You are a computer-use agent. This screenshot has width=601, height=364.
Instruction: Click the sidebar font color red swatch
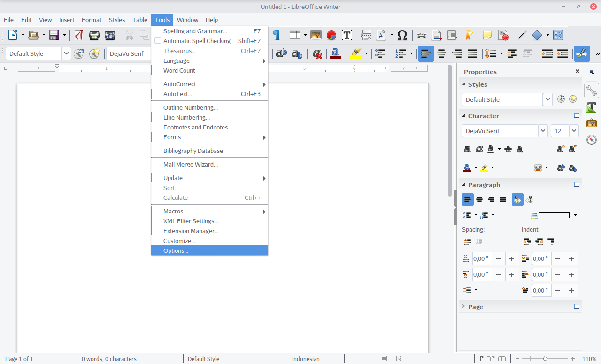click(467, 168)
